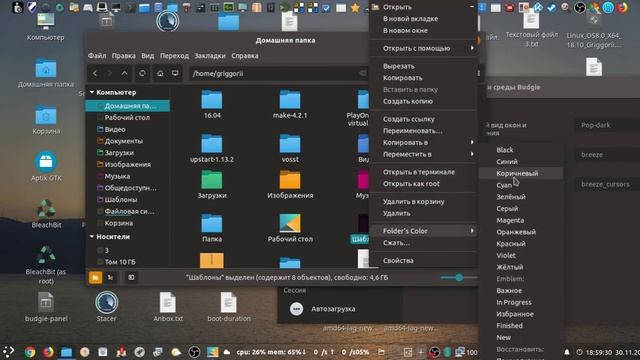Select Рабочий стол in sidebar
640x360 pixels.
[x=127, y=118]
